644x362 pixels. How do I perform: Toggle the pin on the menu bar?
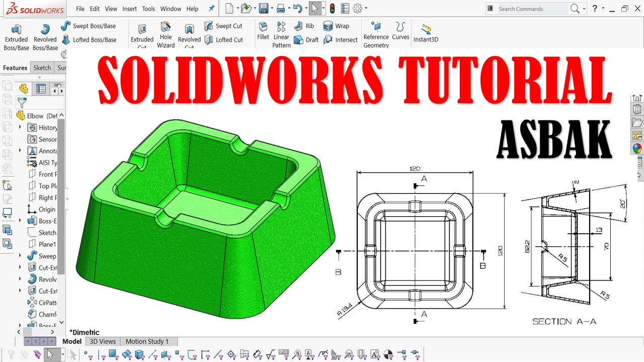[x=211, y=9]
